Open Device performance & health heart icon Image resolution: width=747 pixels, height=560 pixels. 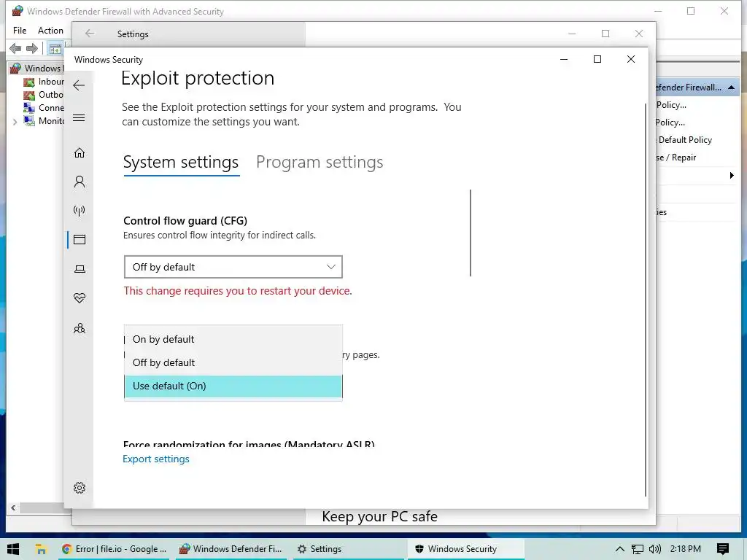[x=80, y=298]
